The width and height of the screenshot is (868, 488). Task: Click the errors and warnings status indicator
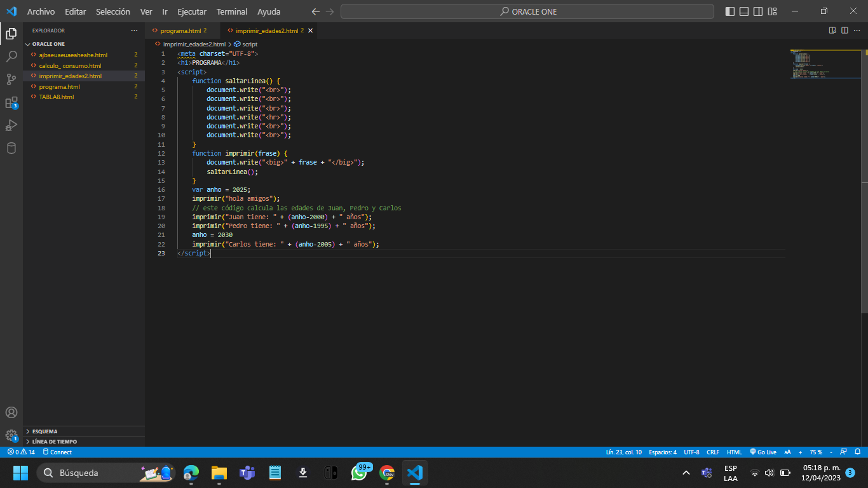coord(21,452)
